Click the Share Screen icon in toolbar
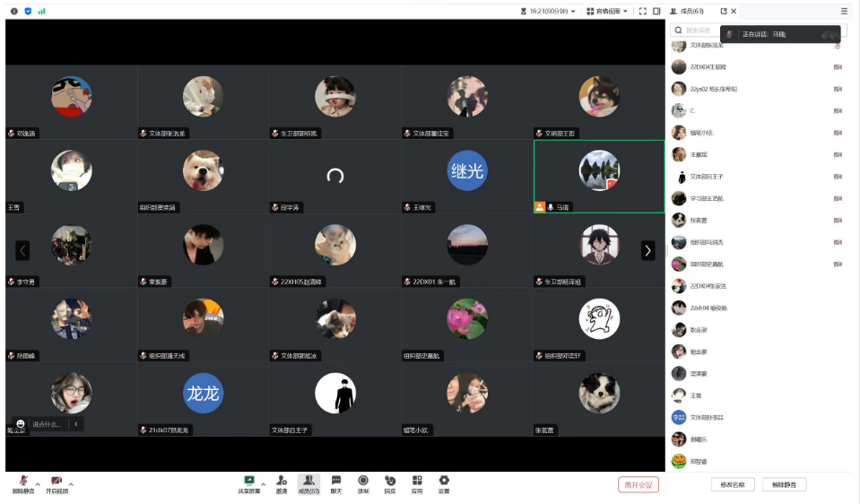Image resolution: width=860 pixels, height=504 pixels. [249, 481]
